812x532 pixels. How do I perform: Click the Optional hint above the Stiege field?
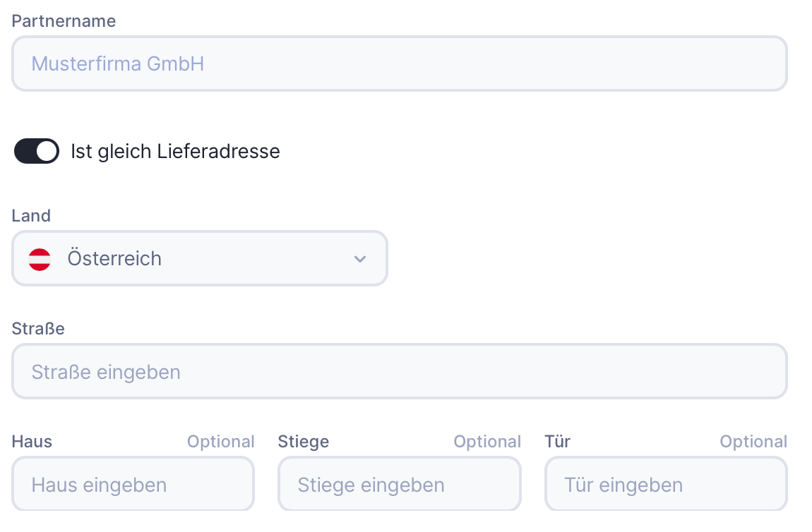tap(487, 442)
